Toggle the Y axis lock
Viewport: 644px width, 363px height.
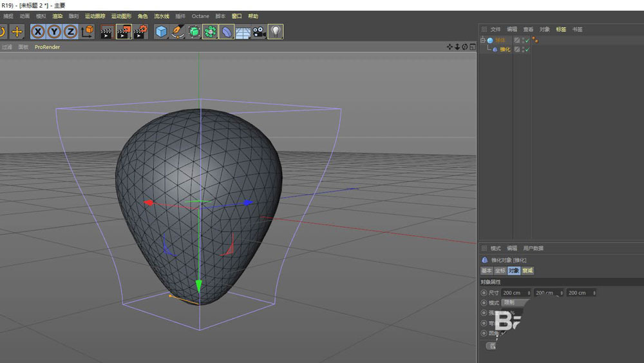(x=54, y=31)
